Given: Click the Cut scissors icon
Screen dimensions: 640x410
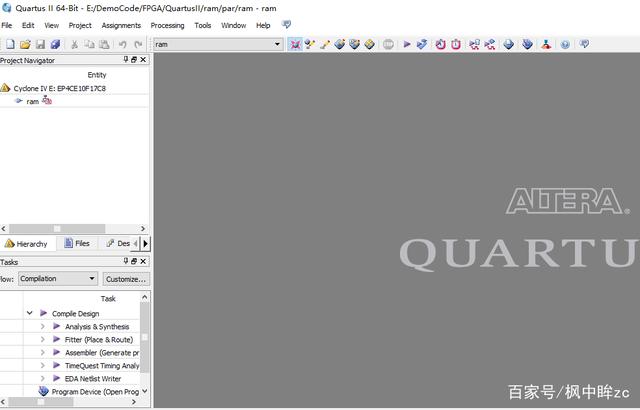Looking at the screenshot, I should [74, 44].
